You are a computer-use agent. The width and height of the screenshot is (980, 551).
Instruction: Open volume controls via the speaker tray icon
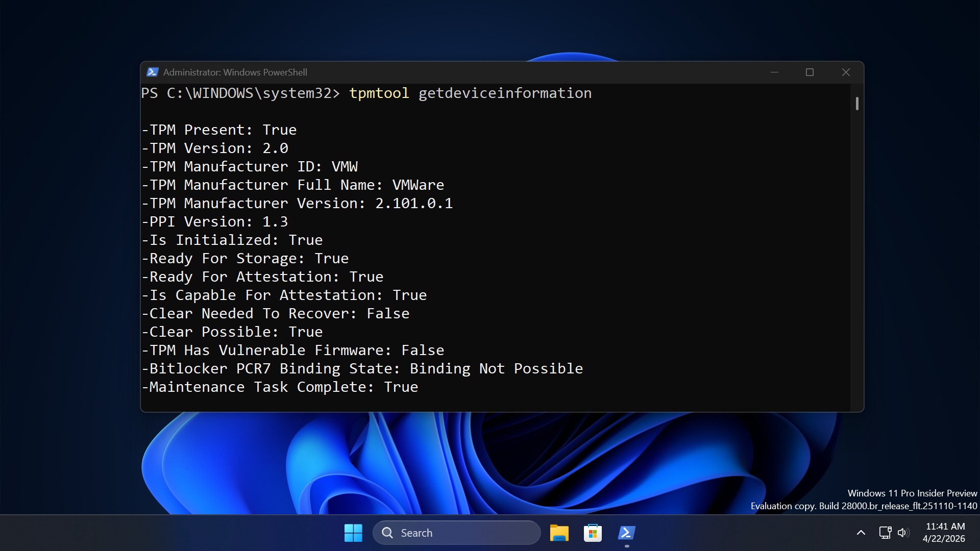pos(903,532)
